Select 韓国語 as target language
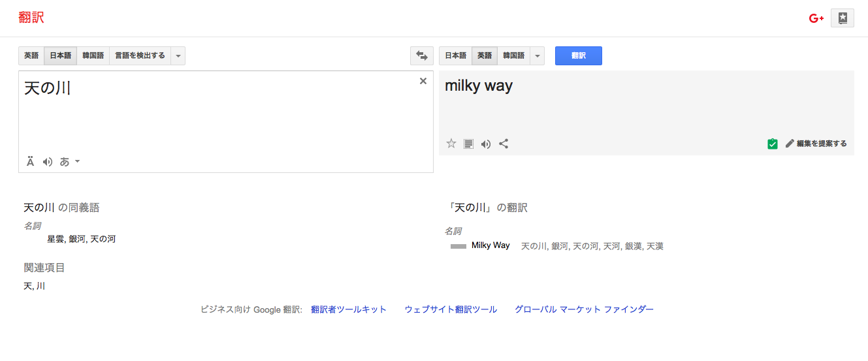Screen dimensions: 868x361 click(513, 56)
